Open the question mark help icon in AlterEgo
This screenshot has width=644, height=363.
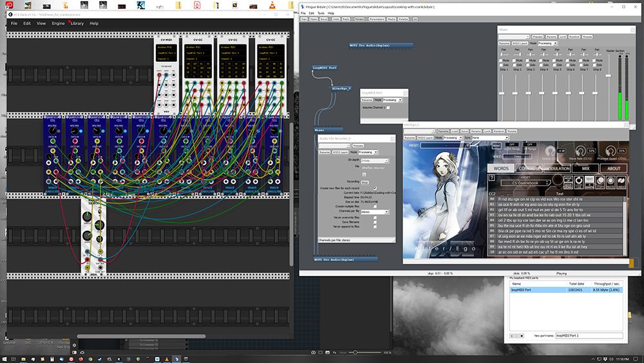pyautogui.click(x=491, y=178)
